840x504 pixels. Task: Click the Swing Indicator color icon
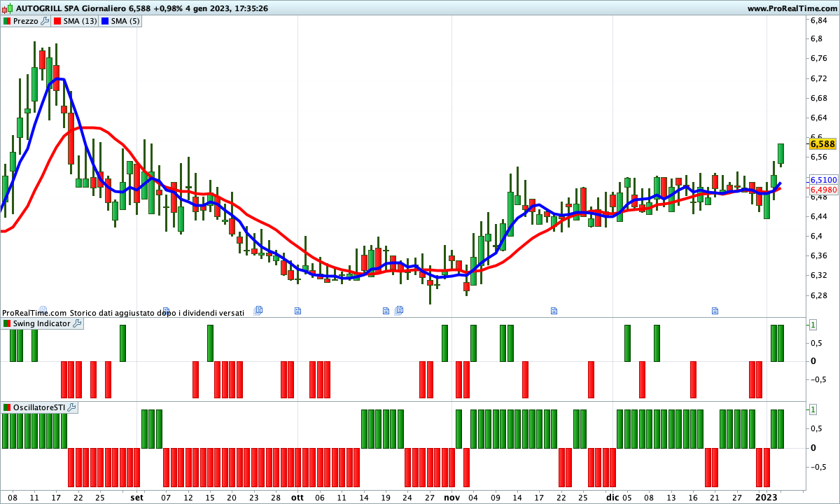click(x=7, y=323)
